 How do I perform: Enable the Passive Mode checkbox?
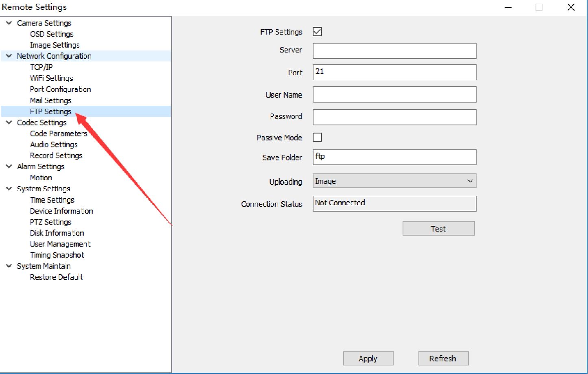(x=317, y=138)
